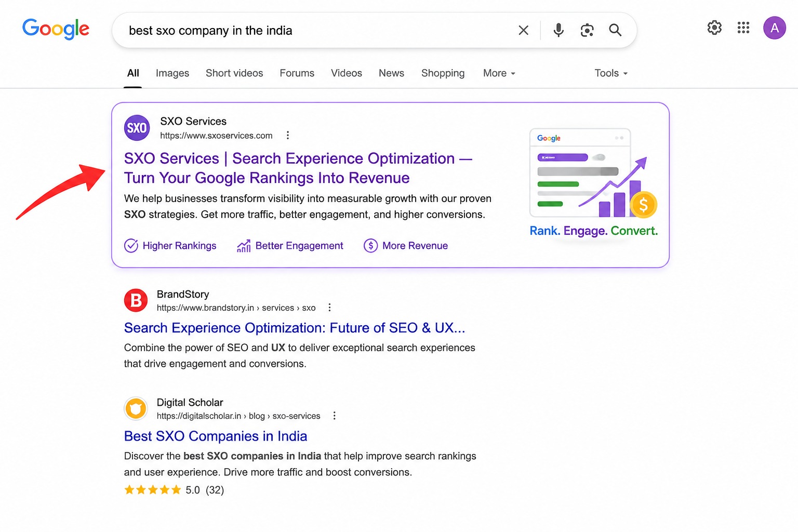Switch to the Short videos tab

(x=234, y=73)
